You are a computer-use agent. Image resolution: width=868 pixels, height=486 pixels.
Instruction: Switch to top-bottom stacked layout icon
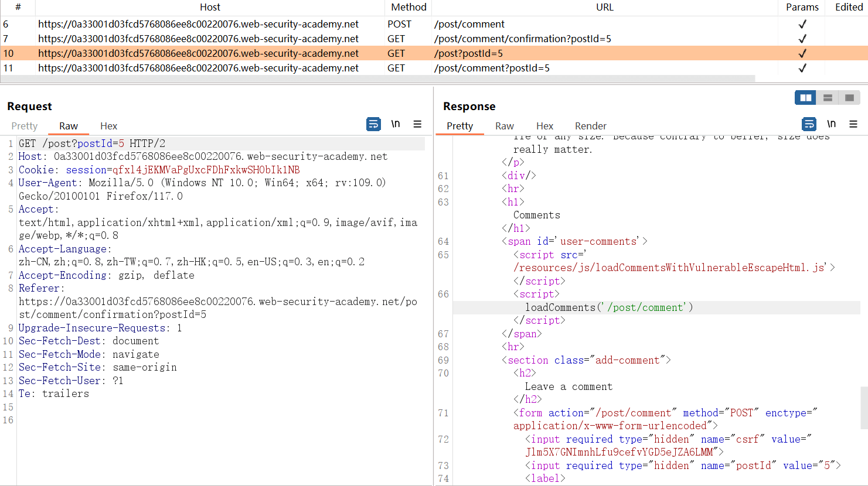828,98
